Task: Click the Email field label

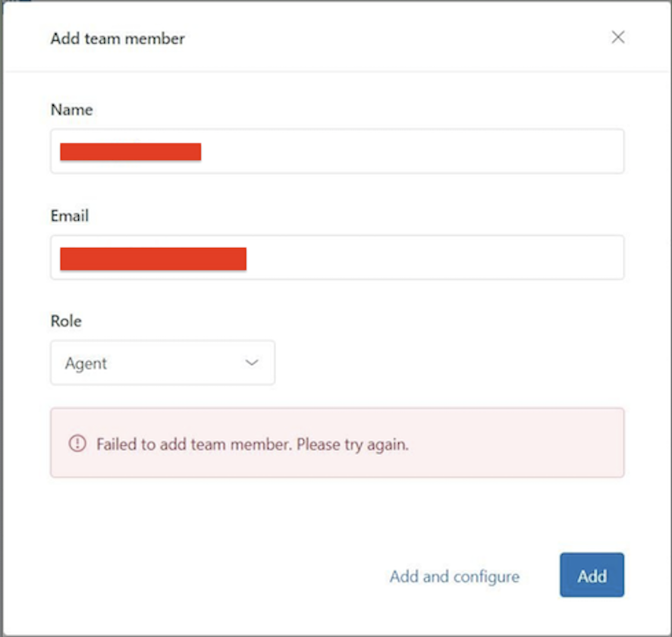Action: pyautogui.click(x=70, y=216)
